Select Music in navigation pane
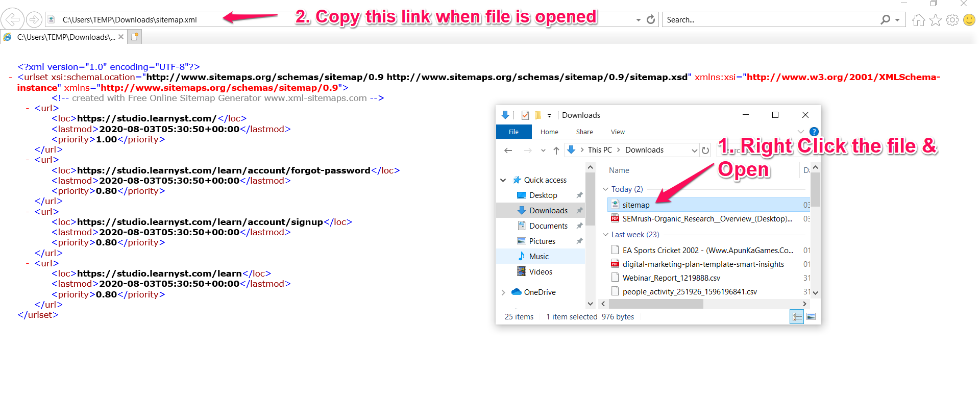This screenshot has width=980, height=399. [x=539, y=257]
